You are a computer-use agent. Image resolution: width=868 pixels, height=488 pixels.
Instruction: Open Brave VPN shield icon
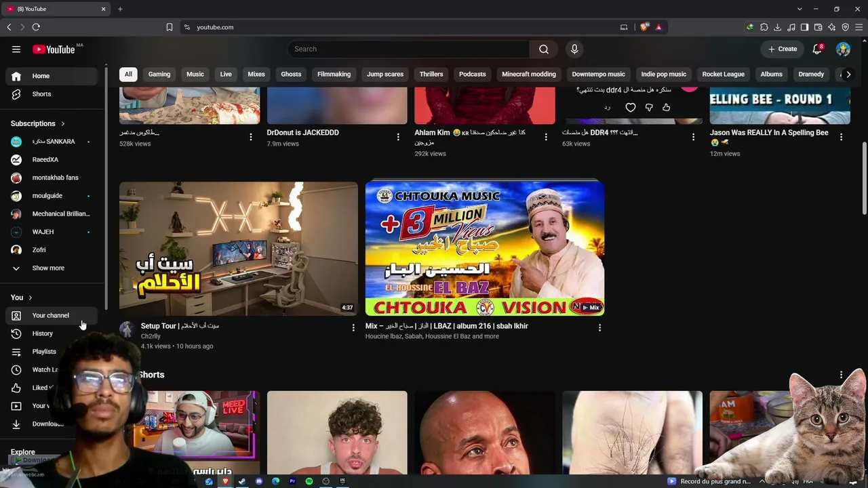point(846,27)
